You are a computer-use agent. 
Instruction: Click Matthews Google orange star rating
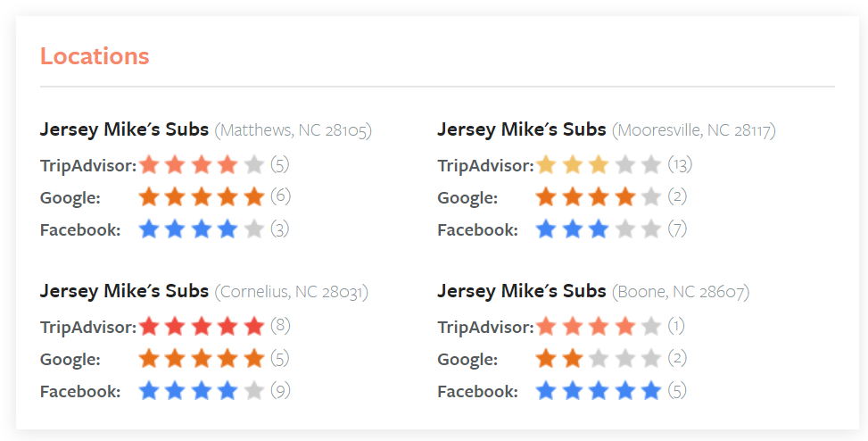coord(202,196)
